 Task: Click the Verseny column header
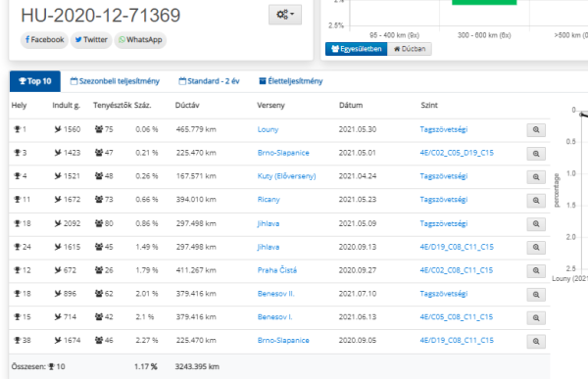270,106
